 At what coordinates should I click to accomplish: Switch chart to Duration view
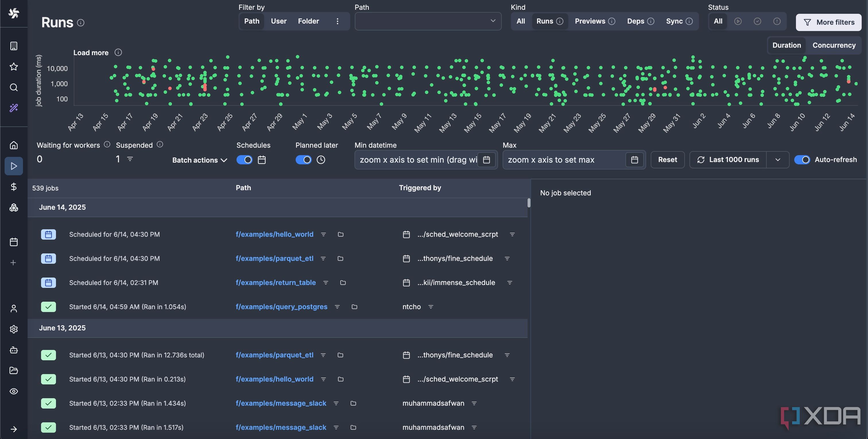click(x=786, y=45)
